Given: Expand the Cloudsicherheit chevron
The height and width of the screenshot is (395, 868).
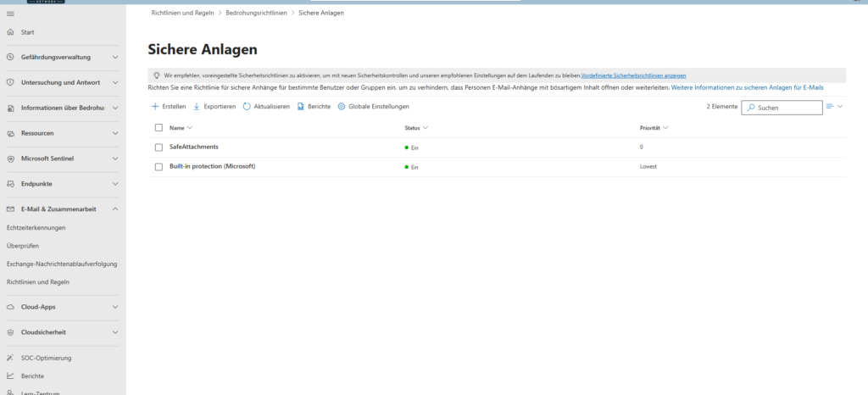Looking at the screenshot, I should pyautogui.click(x=115, y=332).
